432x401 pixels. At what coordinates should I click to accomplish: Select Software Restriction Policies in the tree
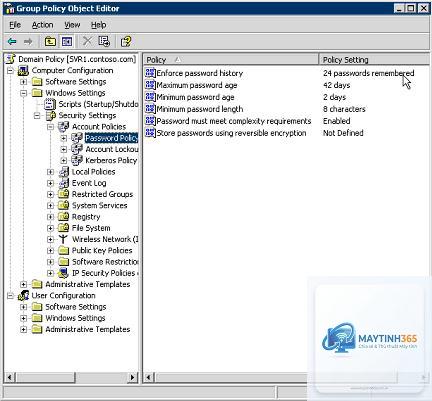(105, 262)
